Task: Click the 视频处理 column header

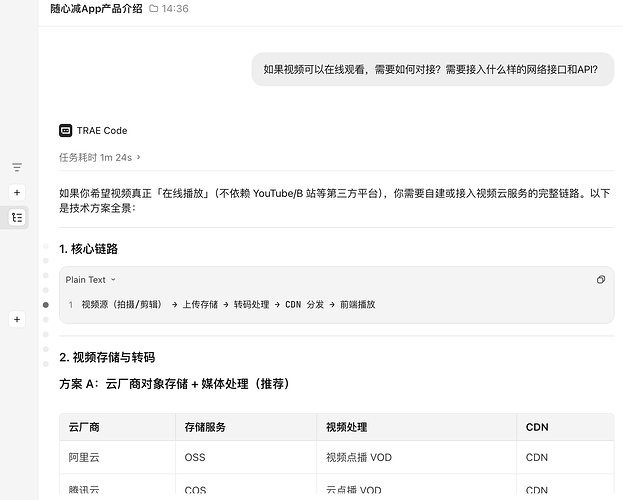Action: click(416, 427)
